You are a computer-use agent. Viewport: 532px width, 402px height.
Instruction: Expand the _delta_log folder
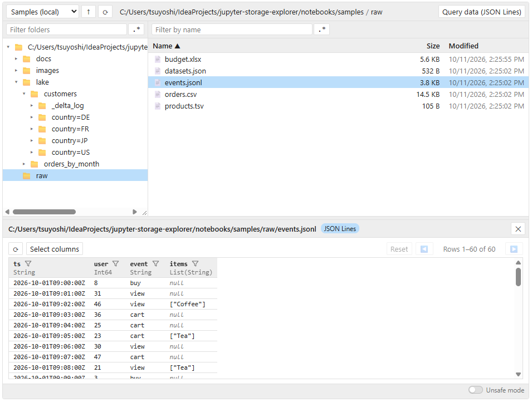coord(32,105)
